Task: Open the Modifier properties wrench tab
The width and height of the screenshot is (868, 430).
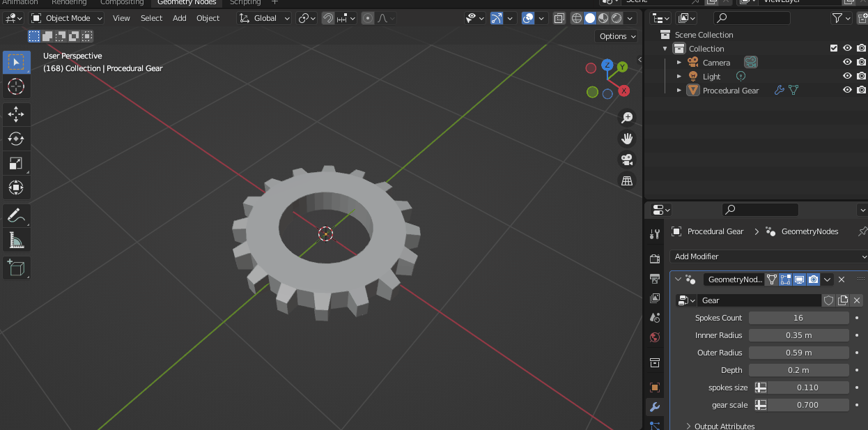Action: point(654,407)
